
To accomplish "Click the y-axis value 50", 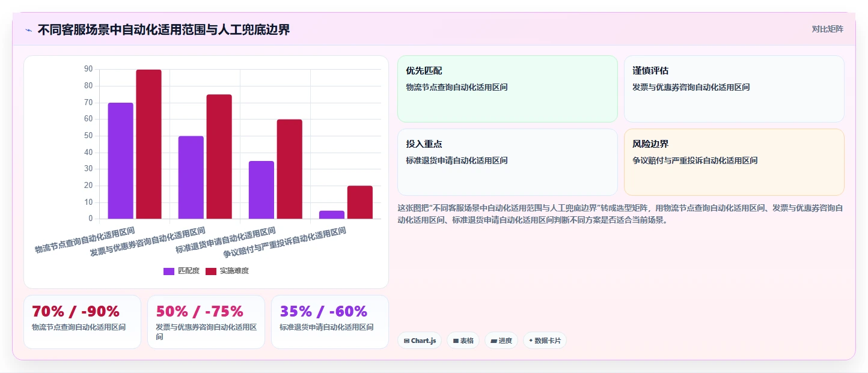I will pos(88,136).
